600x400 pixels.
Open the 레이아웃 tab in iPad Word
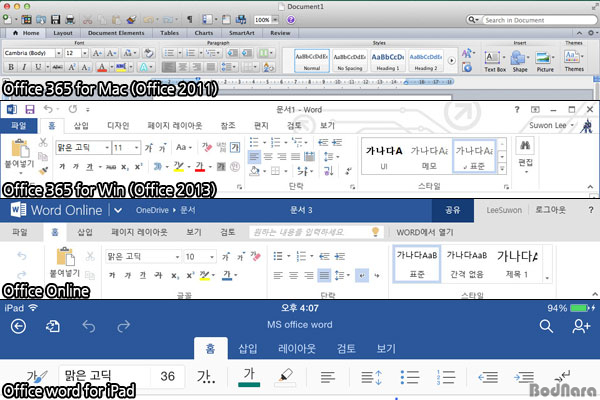(297, 349)
